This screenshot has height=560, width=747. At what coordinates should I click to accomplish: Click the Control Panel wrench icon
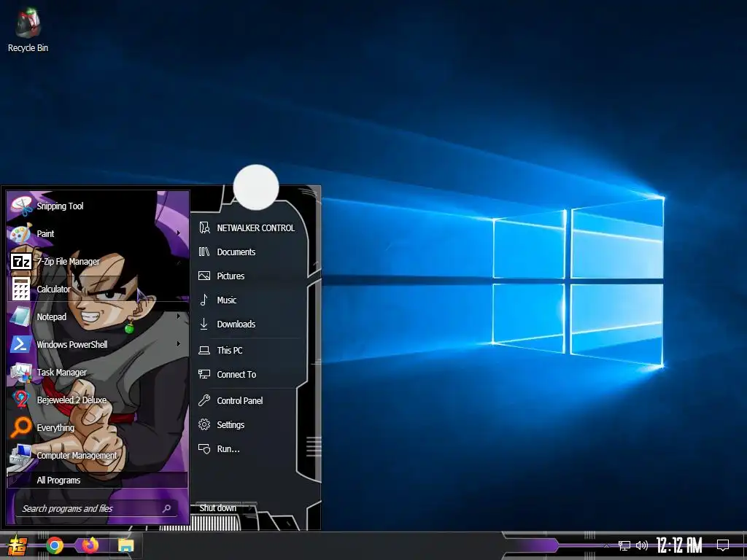coord(204,400)
